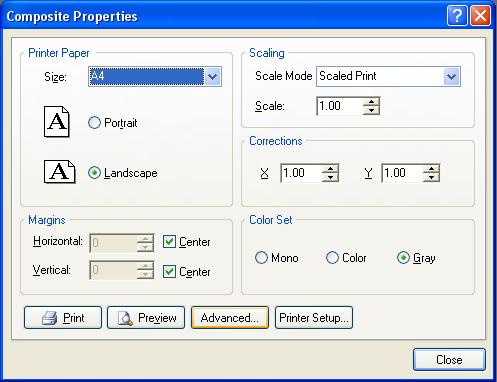This screenshot has width=497, height=382.
Task: Click the Scale input field showing 1.00
Action: [x=340, y=106]
